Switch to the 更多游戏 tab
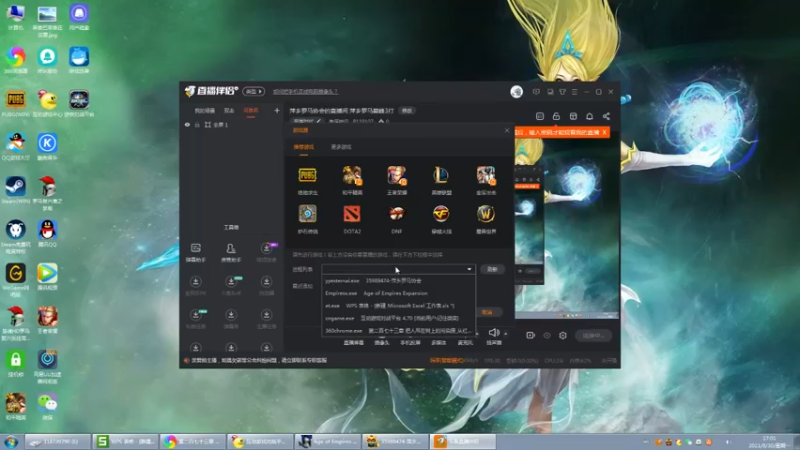 [341, 147]
